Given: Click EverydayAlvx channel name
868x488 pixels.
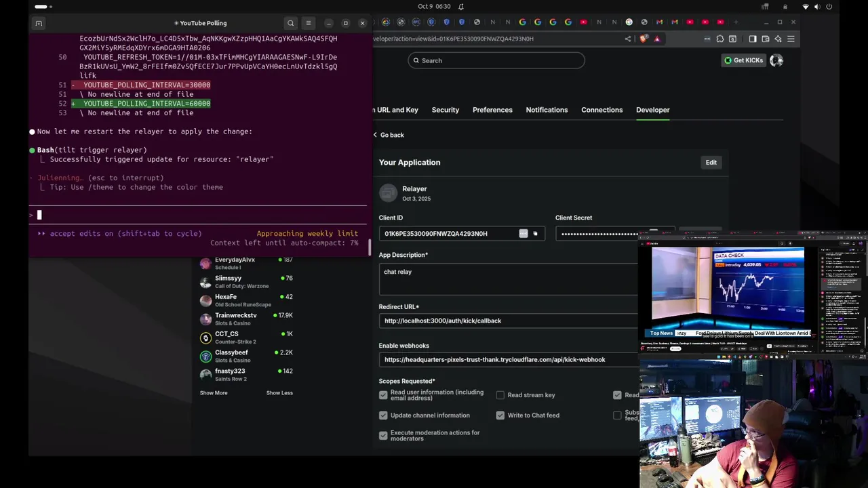Looking at the screenshot, I should point(235,260).
